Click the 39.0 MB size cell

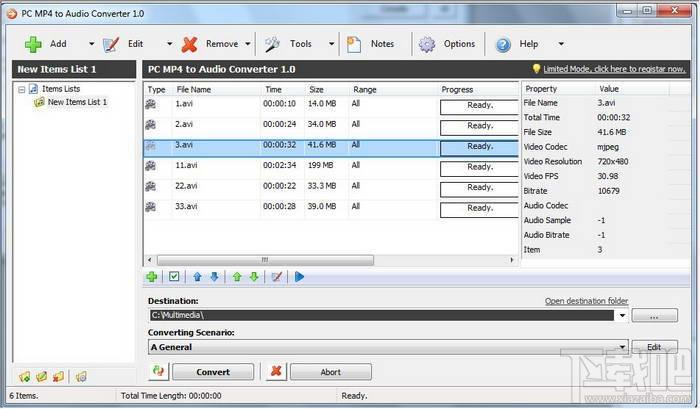pos(322,206)
